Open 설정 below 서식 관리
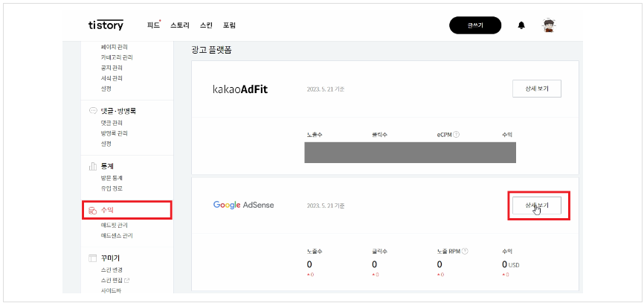The image size is (644, 306). point(106,89)
